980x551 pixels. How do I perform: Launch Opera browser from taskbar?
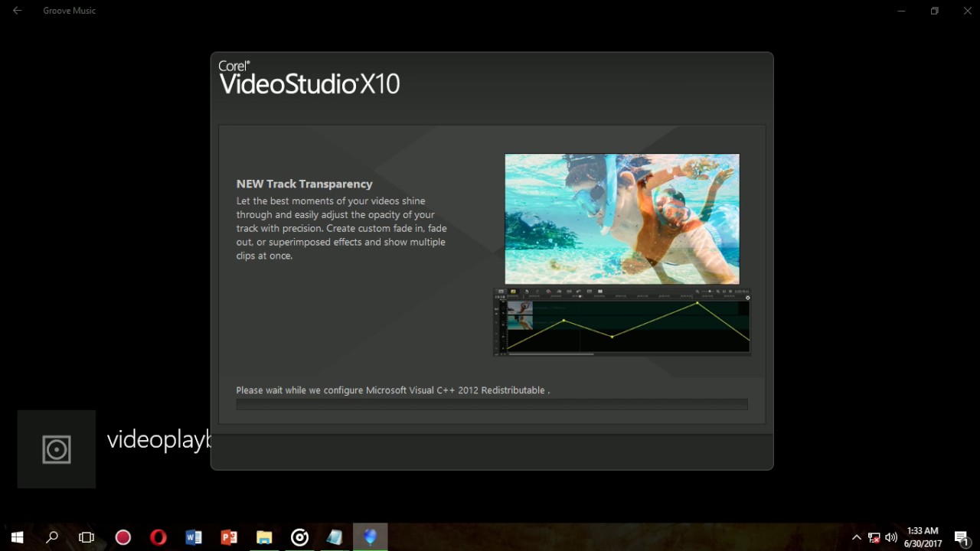[158, 537]
